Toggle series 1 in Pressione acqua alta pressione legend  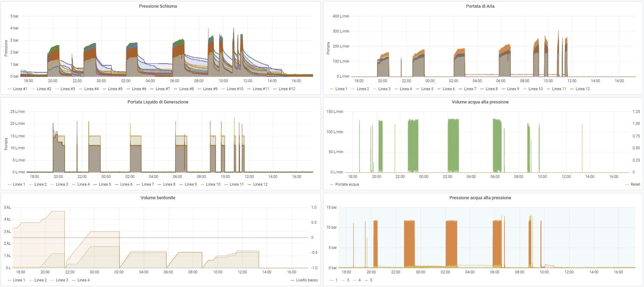coord(337,280)
